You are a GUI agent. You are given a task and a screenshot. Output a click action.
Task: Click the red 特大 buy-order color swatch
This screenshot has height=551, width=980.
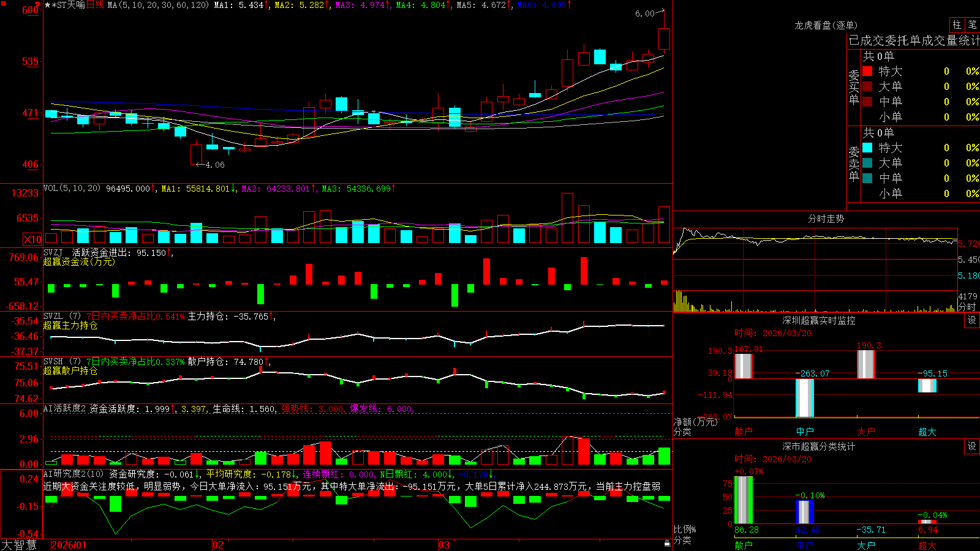(x=867, y=71)
